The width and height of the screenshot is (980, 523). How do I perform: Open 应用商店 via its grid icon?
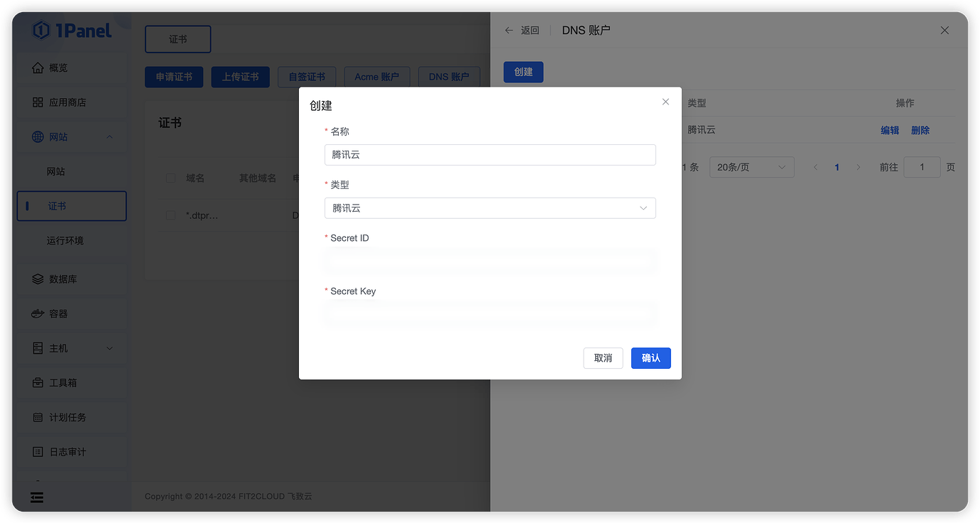pyautogui.click(x=38, y=102)
